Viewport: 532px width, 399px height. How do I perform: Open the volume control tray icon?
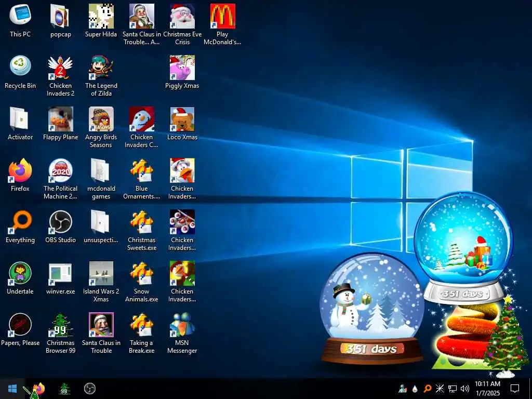coord(465,389)
